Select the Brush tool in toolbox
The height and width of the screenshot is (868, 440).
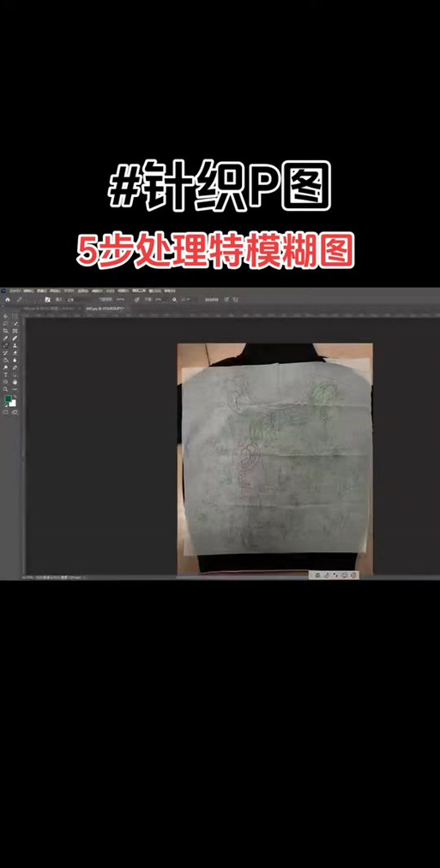point(5,345)
